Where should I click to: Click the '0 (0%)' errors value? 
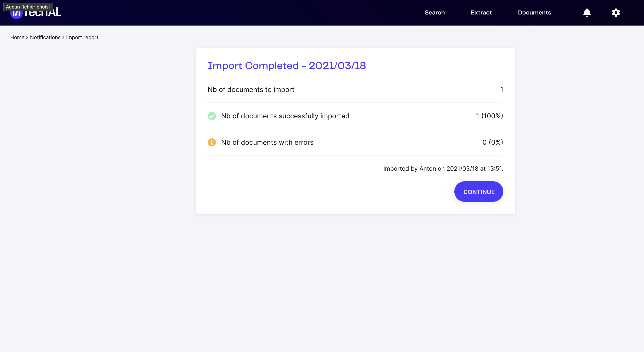coord(492,142)
